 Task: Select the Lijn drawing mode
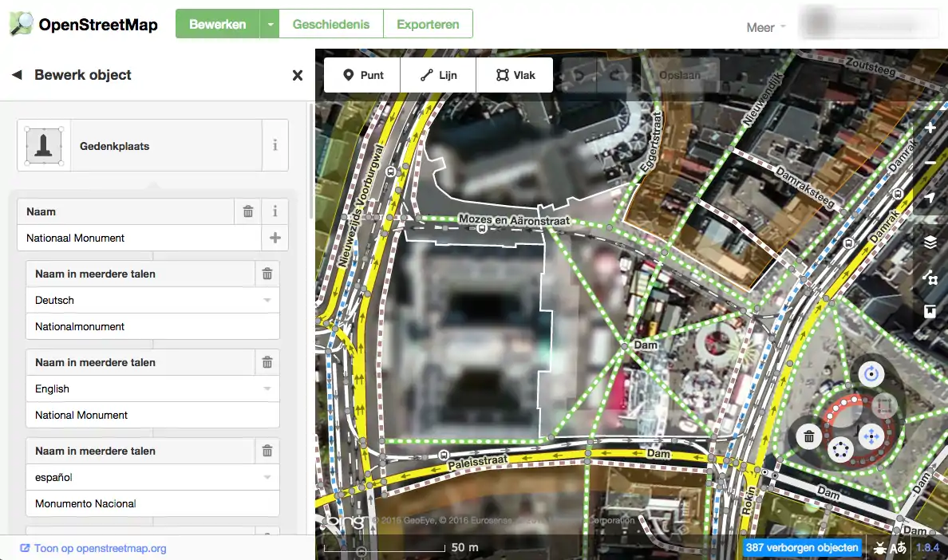tap(439, 75)
